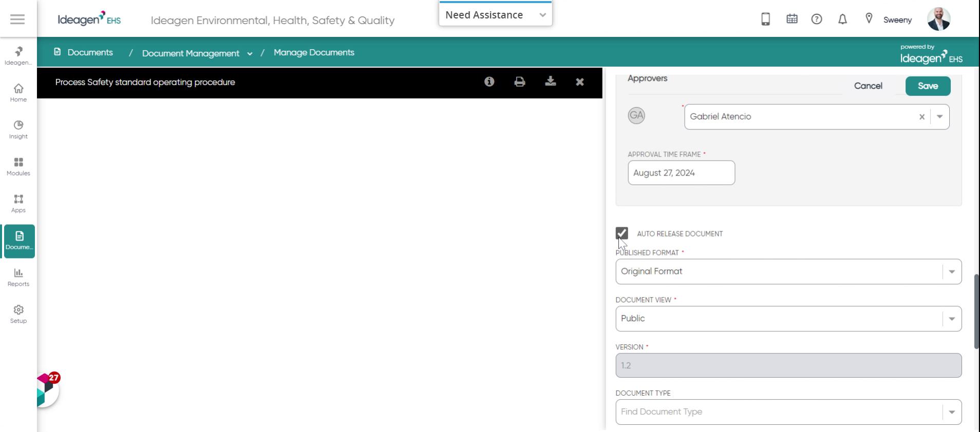Image resolution: width=980 pixels, height=432 pixels.
Task: Click the Save button
Action: (928, 86)
